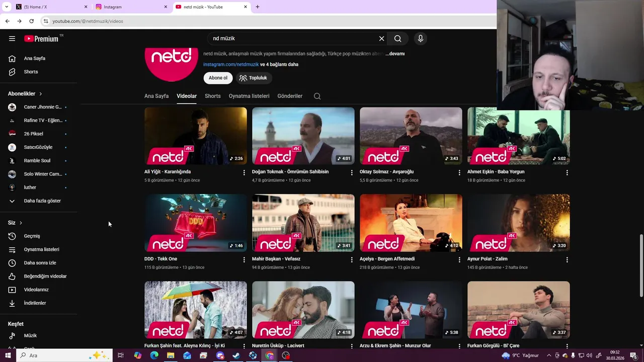Viewport: 644px width, 362px height.
Task: Show hidden system tray icons chevron
Action: pos(549,355)
